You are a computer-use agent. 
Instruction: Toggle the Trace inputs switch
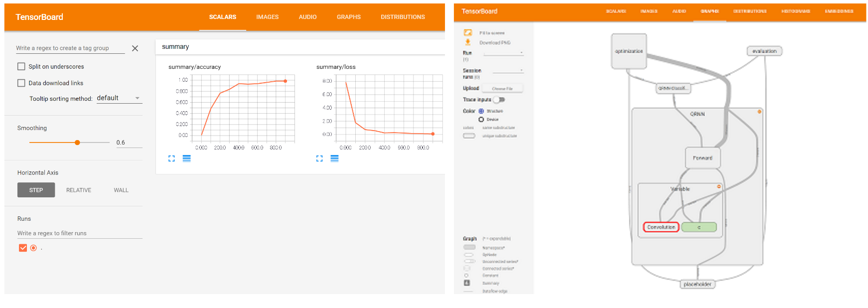pyautogui.click(x=499, y=100)
